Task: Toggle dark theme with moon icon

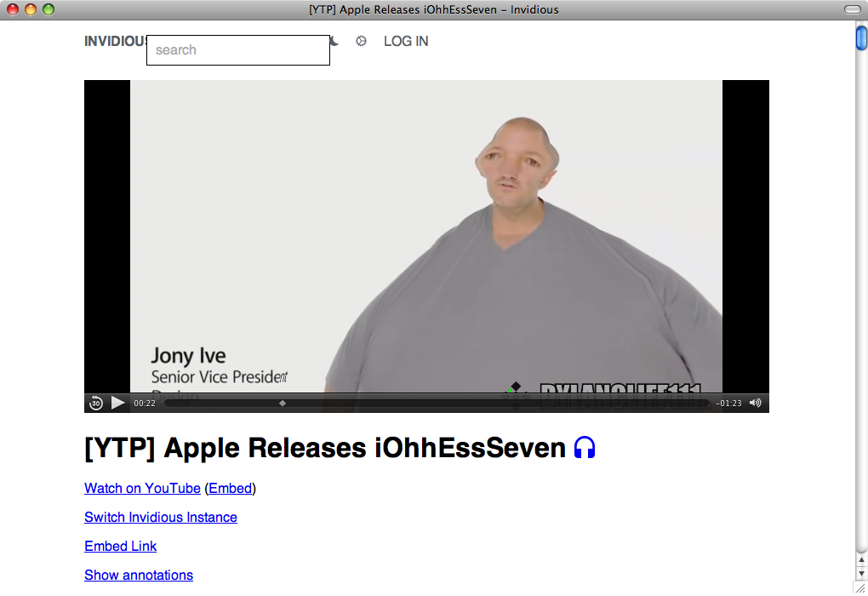Action: 334,41
